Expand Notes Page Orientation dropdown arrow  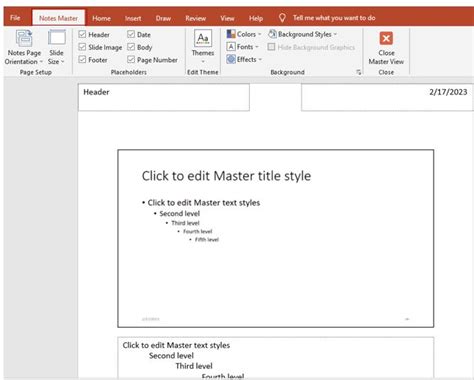[41, 62]
